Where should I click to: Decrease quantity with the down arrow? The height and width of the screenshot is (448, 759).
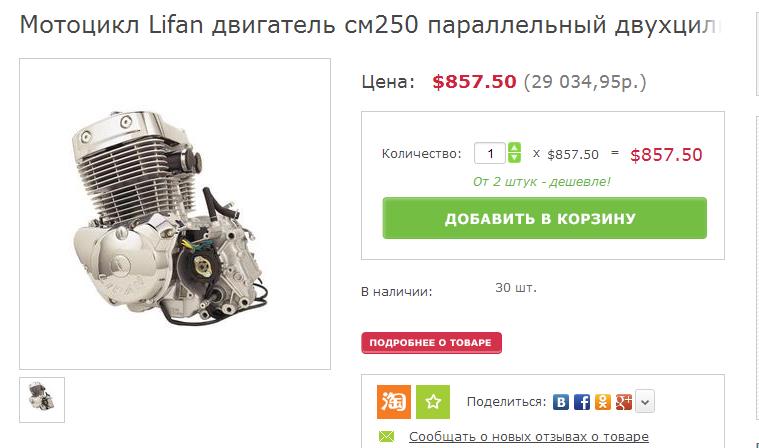[514, 158]
